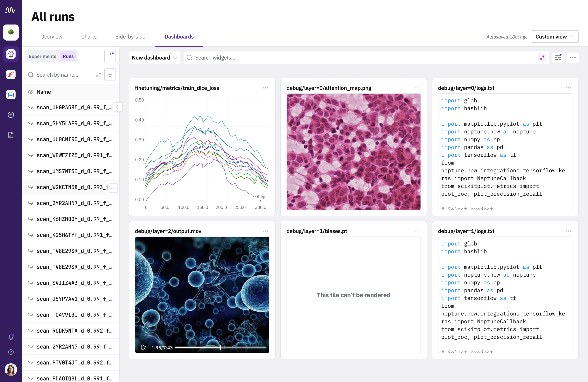
Task: Open layer=0 logs.txt widget options
Action: coord(568,88)
